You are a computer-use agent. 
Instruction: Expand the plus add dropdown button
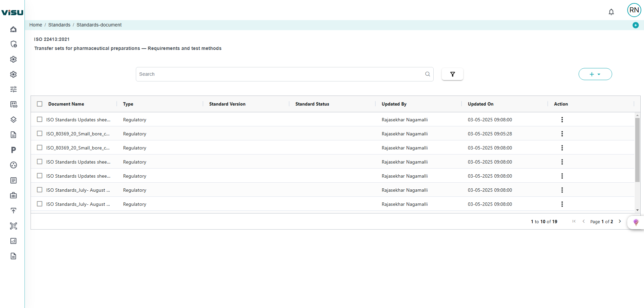pyautogui.click(x=595, y=74)
